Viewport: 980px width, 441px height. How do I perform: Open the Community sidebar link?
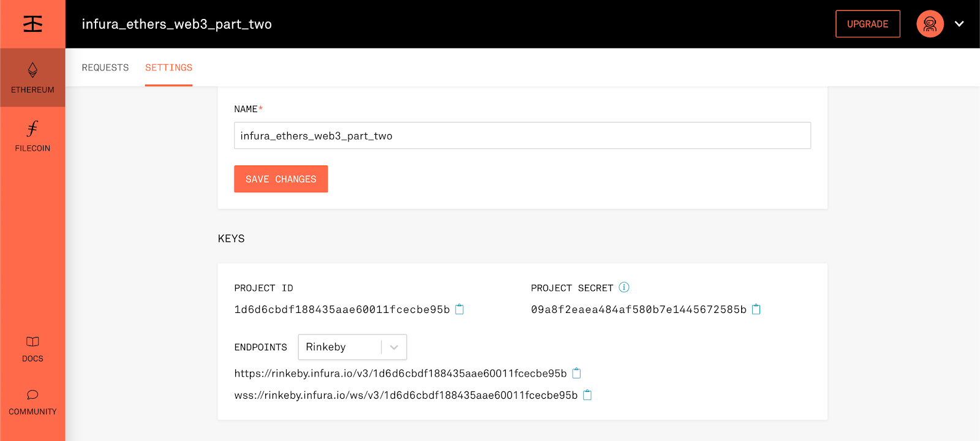[32, 402]
